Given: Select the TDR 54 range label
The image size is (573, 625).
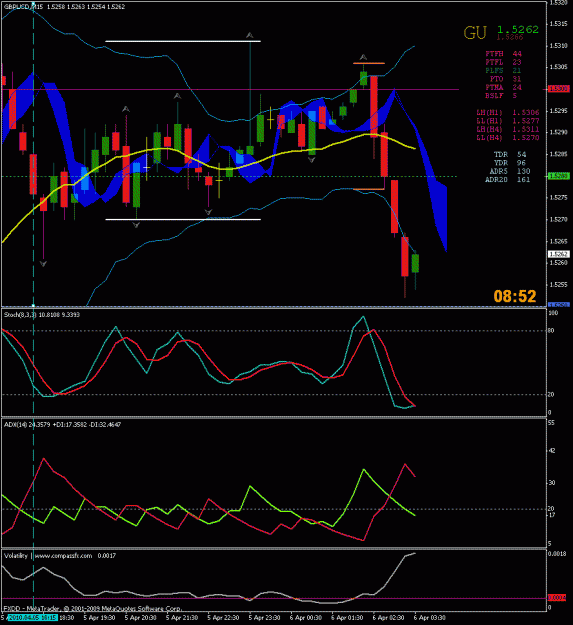Looking at the screenshot, I should tap(510, 155).
